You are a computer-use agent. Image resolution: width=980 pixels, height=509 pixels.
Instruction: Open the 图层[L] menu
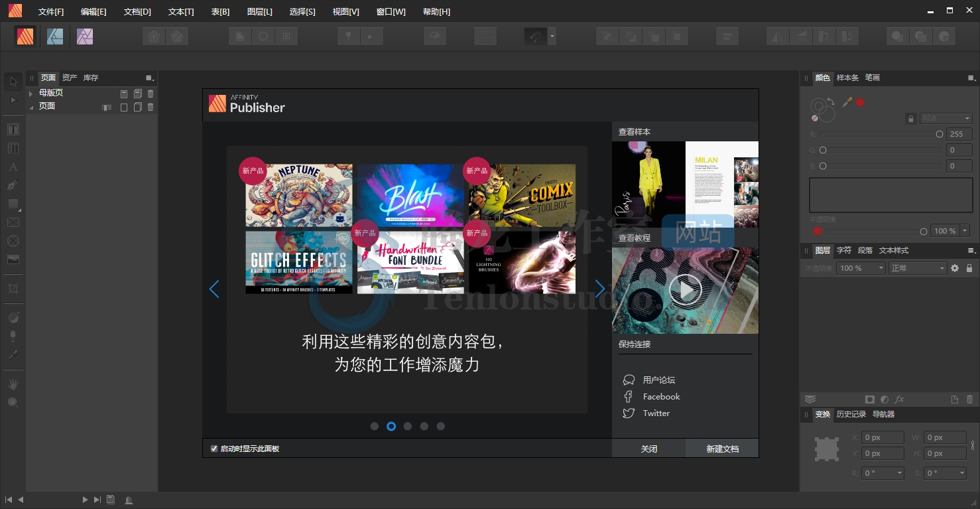tap(259, 12)
